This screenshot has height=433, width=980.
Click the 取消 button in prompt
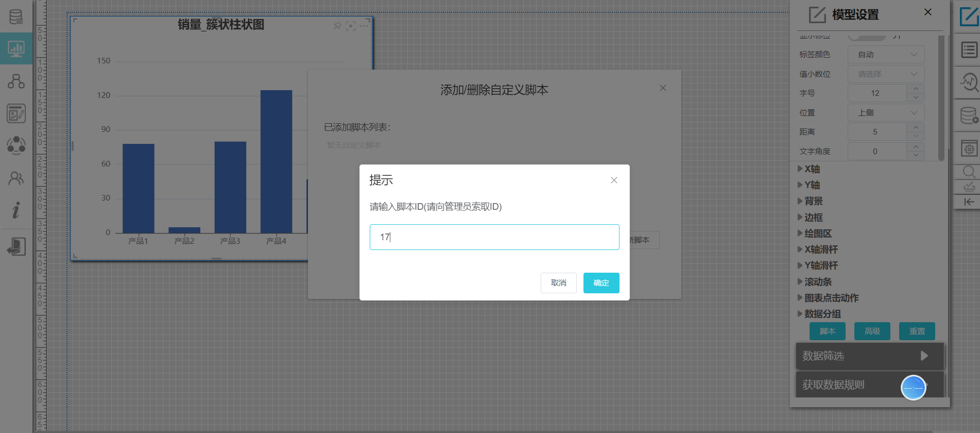pos(558,283)
